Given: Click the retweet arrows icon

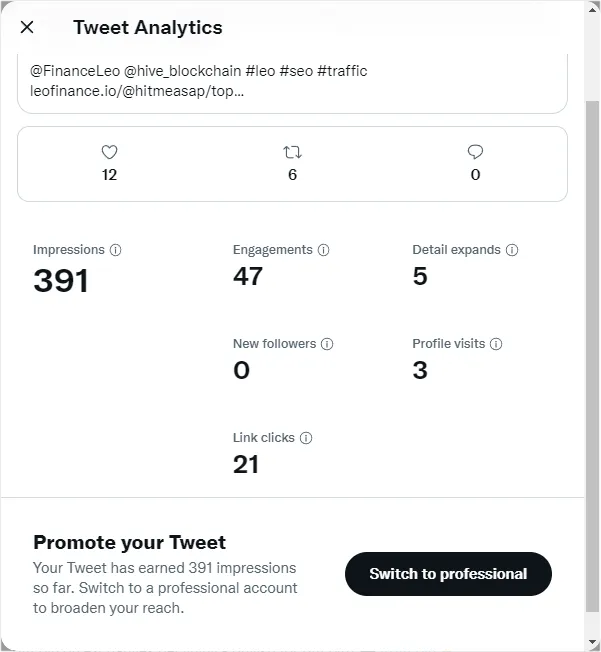Looking at the screenshot, I should 292,152.
